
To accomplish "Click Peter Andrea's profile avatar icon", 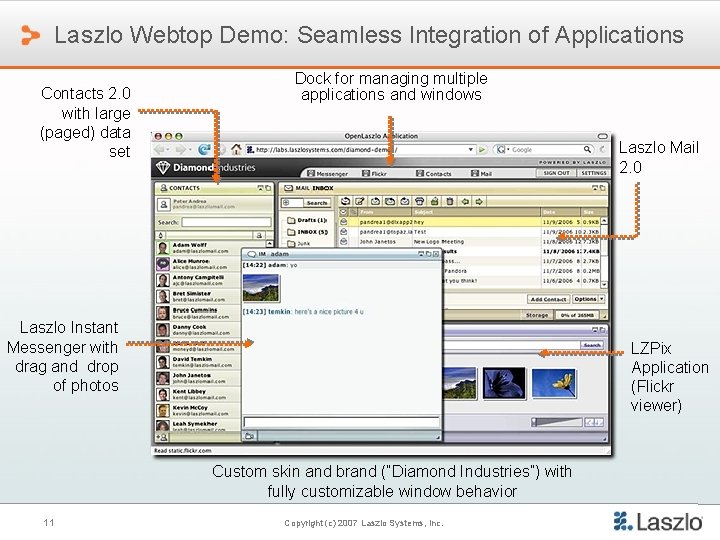I will [163, 204].
